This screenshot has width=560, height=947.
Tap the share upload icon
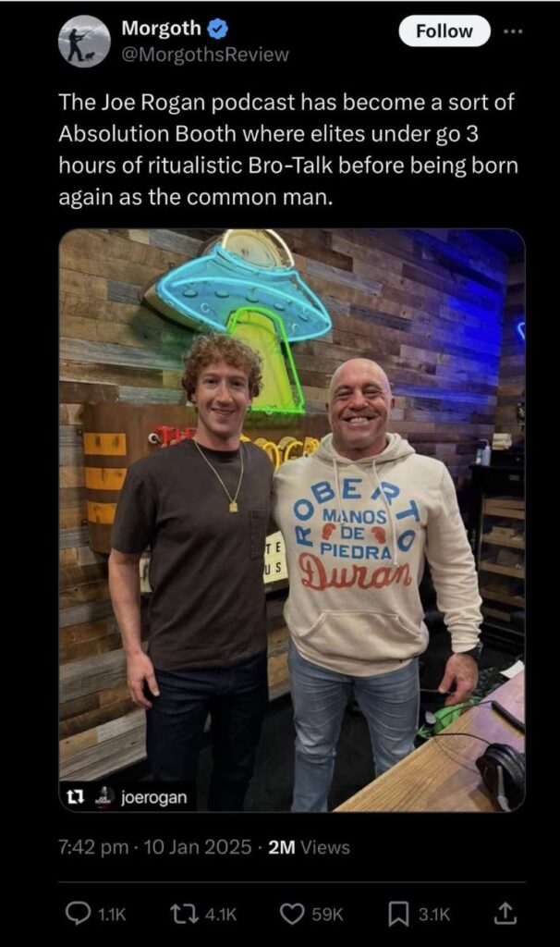pos(505,914)
